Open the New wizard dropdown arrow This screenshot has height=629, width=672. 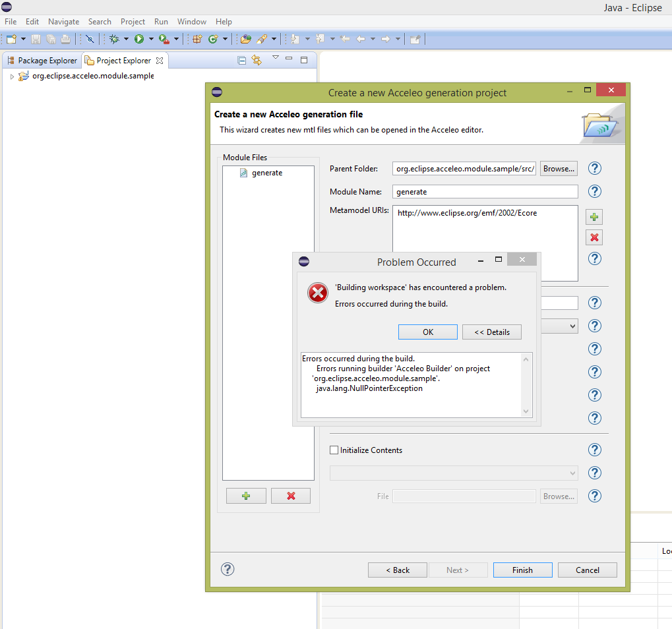pos(23,39)
